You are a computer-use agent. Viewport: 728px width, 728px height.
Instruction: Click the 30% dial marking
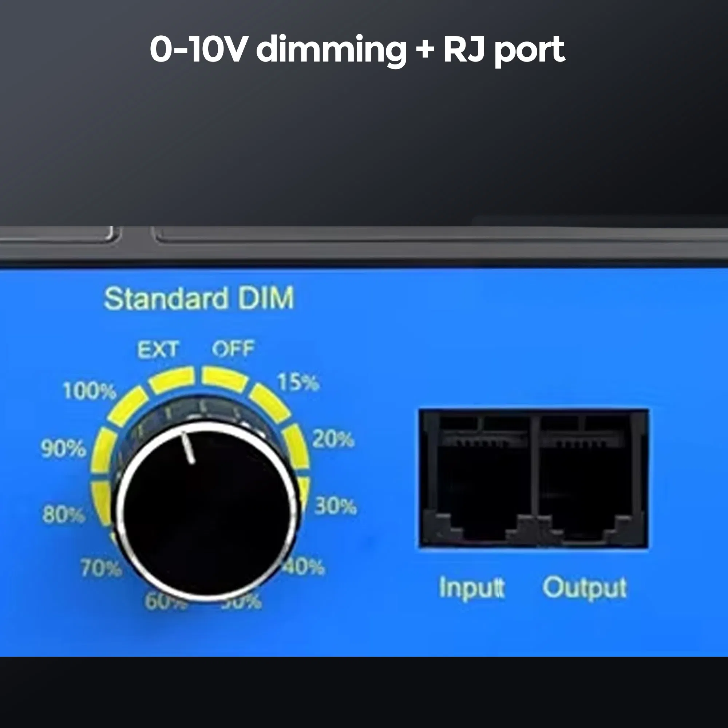pyautogui.click(x=335, y=506)
